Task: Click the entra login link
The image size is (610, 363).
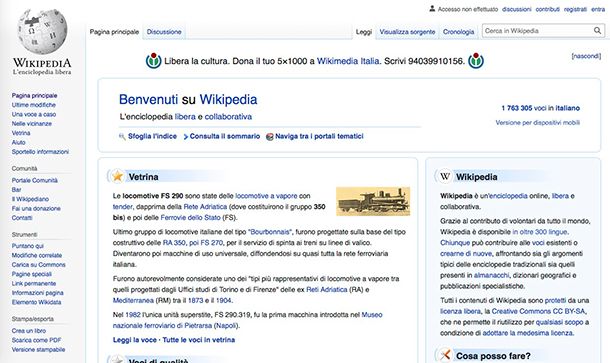Action: 598,9
